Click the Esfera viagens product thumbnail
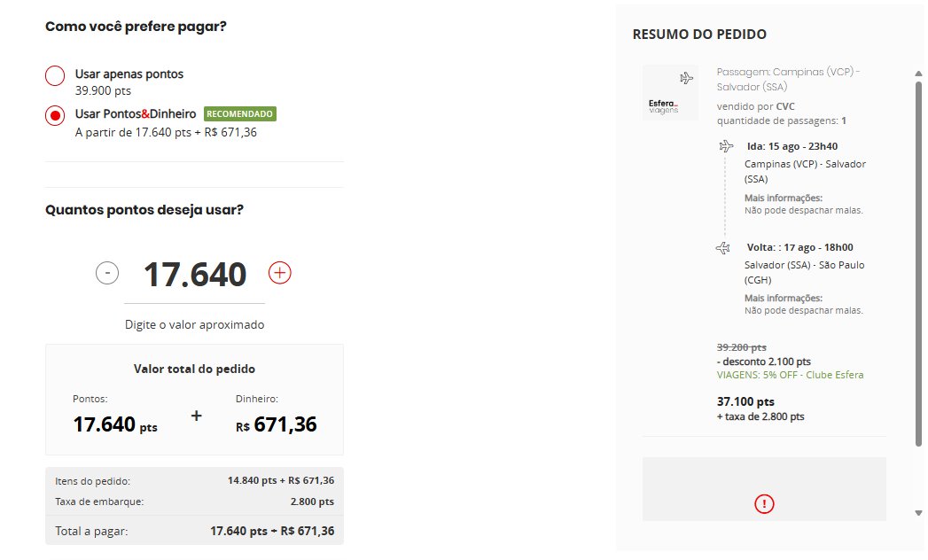928x560 pixels. (671, 93)
